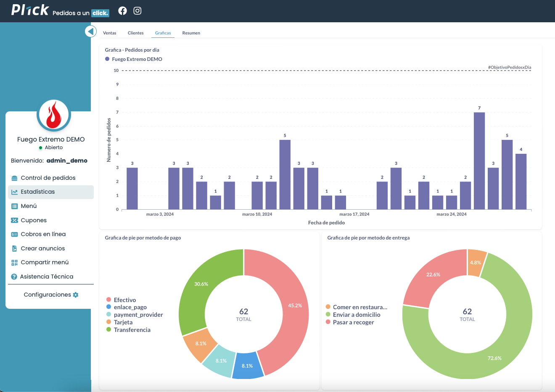
Task: Switch to the Ventas tab
Action: 109,33
